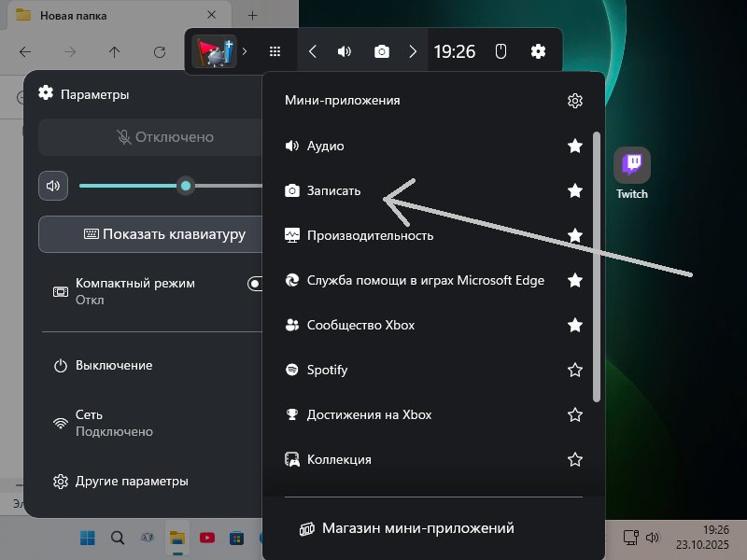This screenshot has width=747, height=560.
Task: Toggle the Microsoft Edge game assist star
Action: (575, 280)
